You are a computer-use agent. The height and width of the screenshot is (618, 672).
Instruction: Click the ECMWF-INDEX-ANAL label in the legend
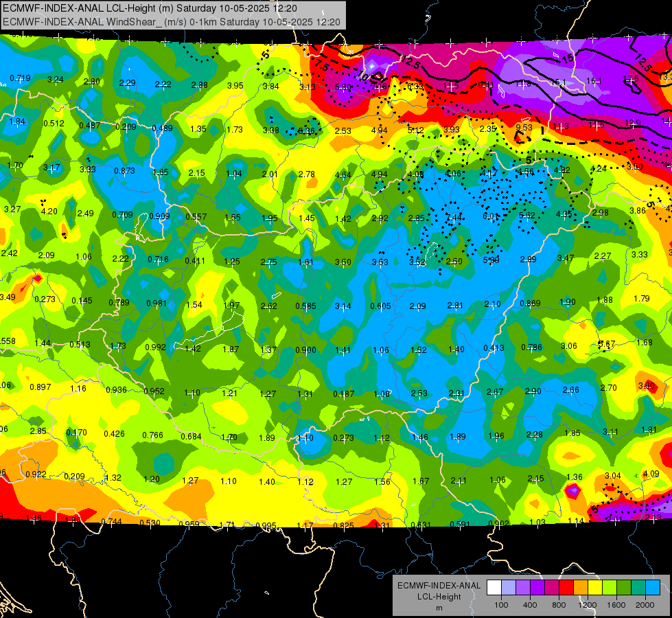pos(439,586)
